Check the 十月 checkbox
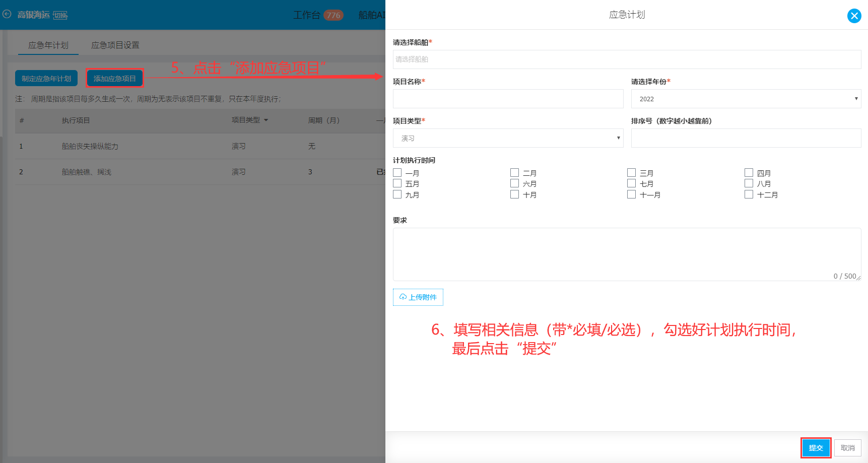This screenshot has width=868, height=463. (514, 194)
